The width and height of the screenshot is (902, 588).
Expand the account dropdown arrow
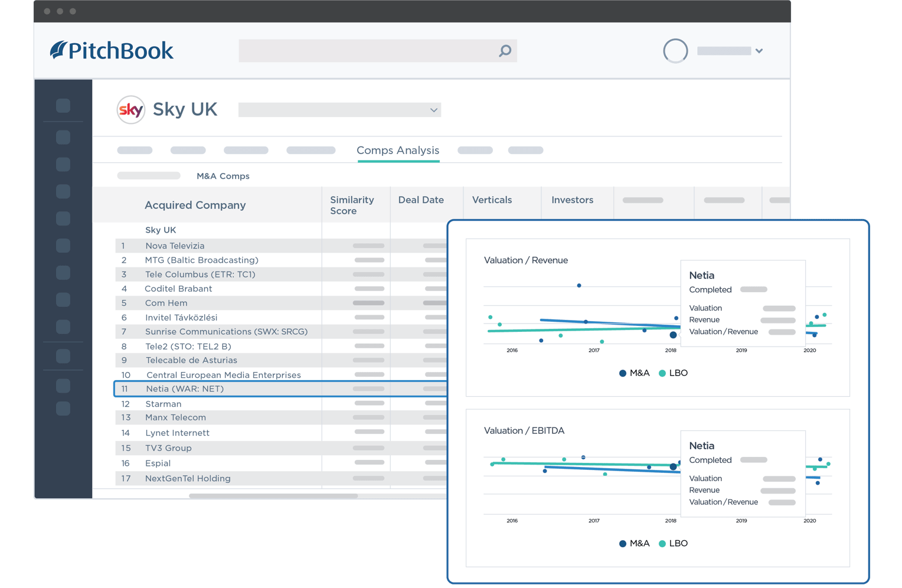tap(759, 51)
